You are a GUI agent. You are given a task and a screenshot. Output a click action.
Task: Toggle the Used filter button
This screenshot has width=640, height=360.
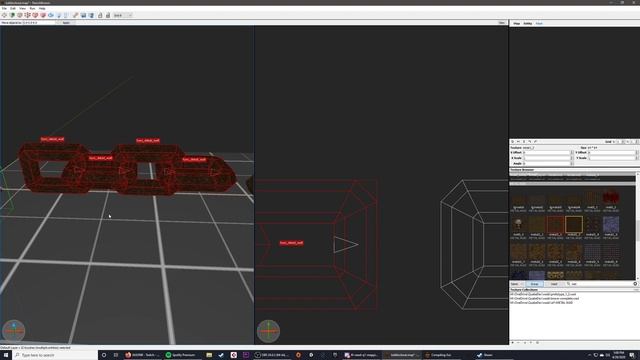(x=553, y=284)
